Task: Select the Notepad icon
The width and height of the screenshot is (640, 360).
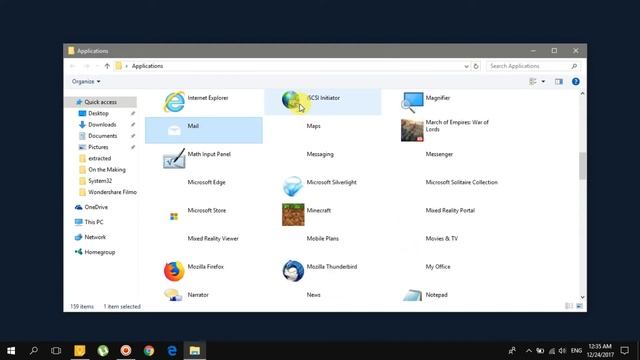Action: pos(412,295)
